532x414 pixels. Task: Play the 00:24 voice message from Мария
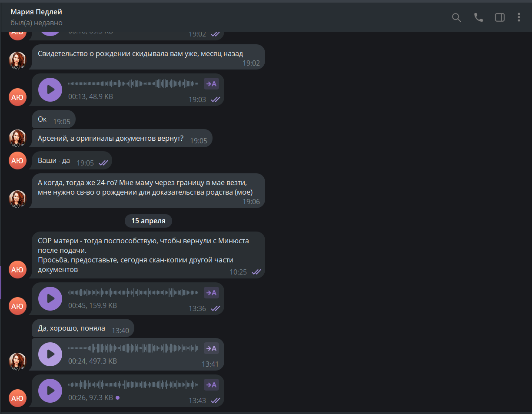[50, 354]
